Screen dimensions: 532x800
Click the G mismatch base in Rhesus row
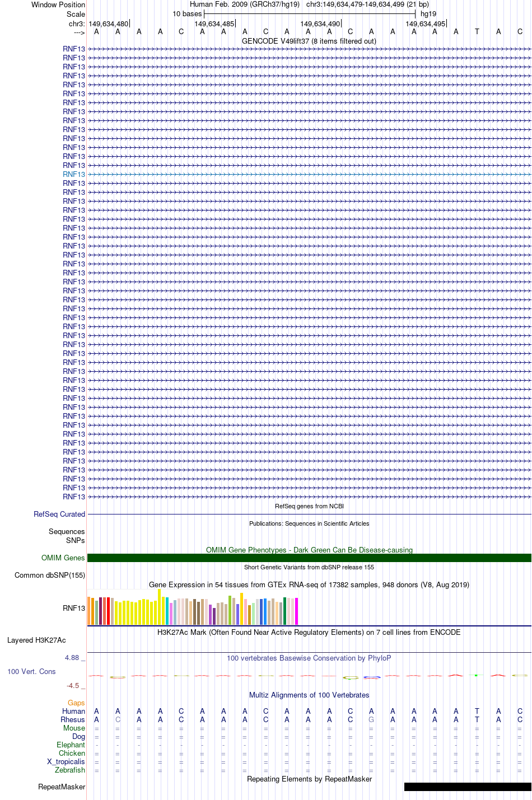[371, 720]
